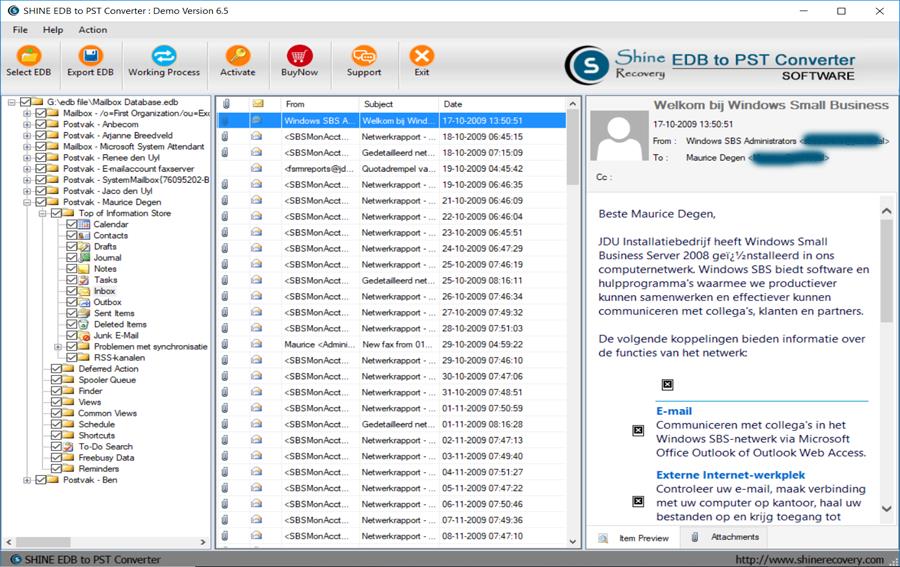The image size is (900, 567).
Task: Open the Activate key dialog
Action: point(238,61)
